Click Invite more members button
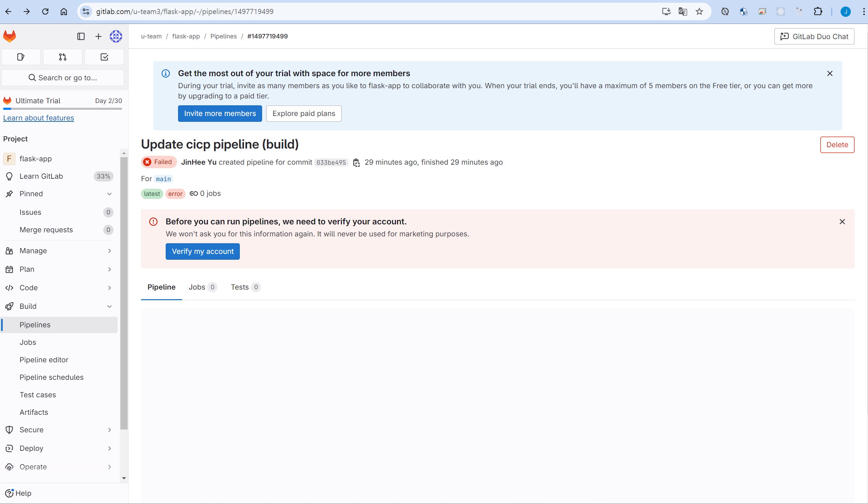Screen dimensions: 868x504 pyautogui.click(x=220, y=114)
